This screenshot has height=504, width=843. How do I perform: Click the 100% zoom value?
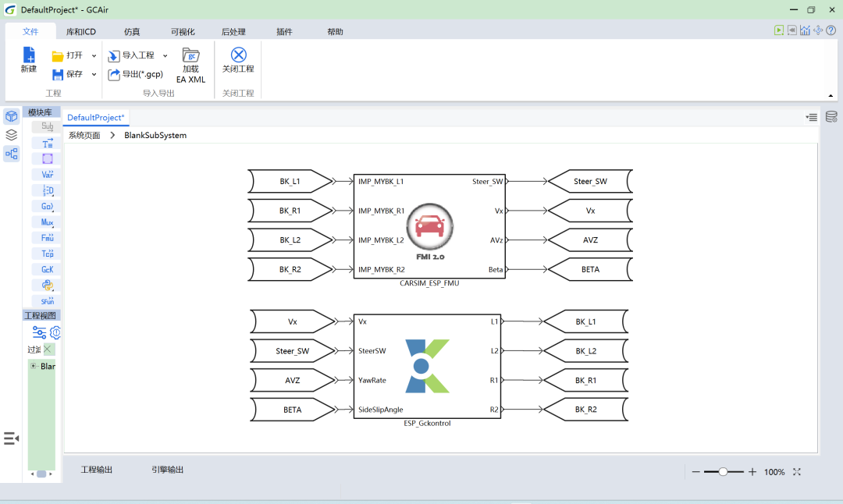pos(774,472)
